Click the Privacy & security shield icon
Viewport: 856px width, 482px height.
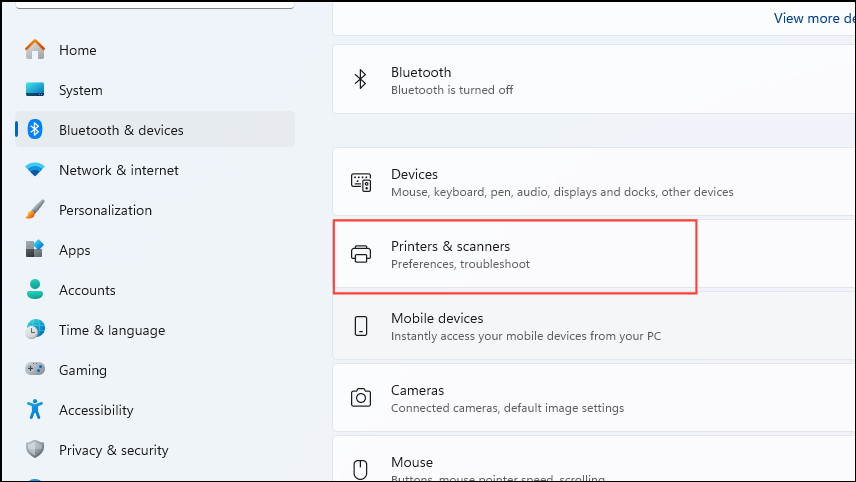pos(35,449)
